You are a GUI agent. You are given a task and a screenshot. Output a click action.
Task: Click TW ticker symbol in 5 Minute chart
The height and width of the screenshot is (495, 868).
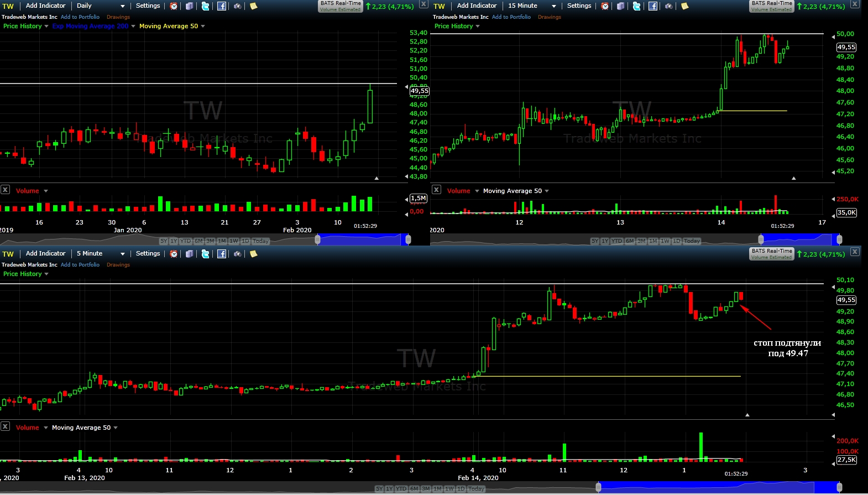coord(8,254)
